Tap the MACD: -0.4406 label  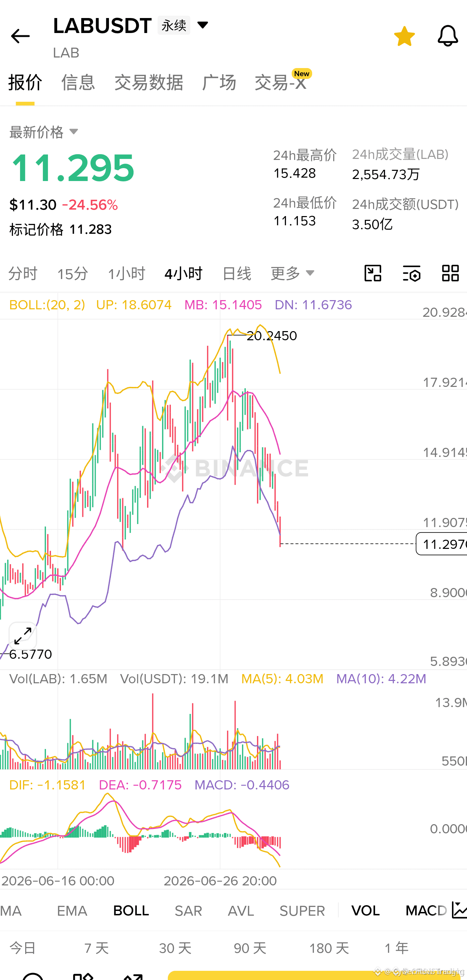(x=242, y=785)
